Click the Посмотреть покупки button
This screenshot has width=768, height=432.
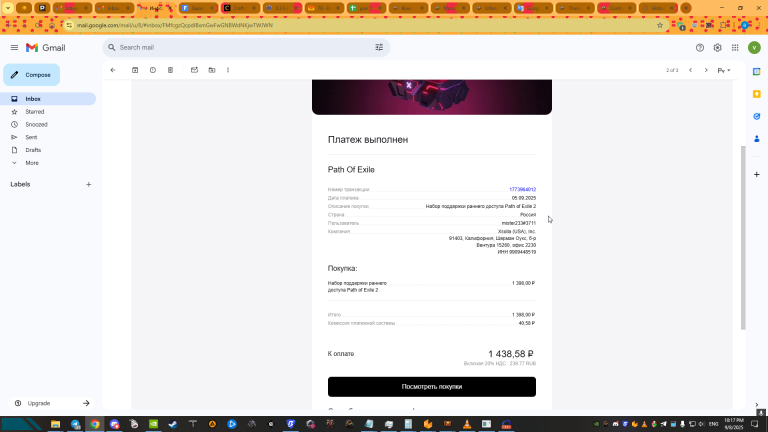[x=432, y=386]
